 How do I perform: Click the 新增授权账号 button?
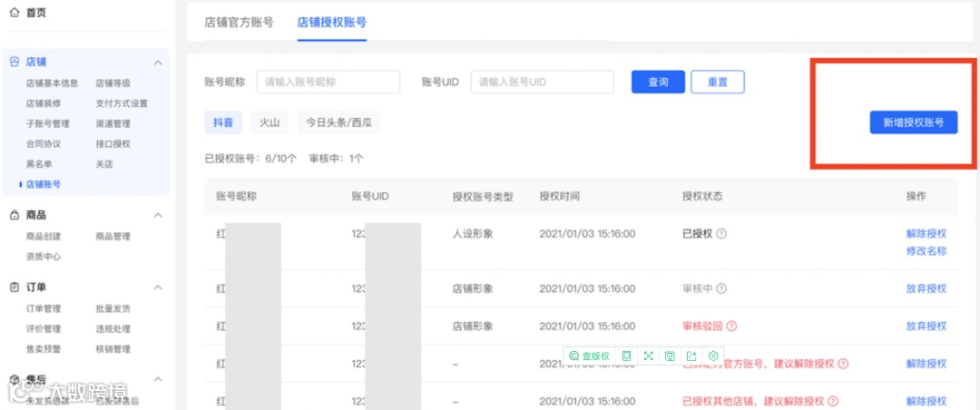point(913,122)
